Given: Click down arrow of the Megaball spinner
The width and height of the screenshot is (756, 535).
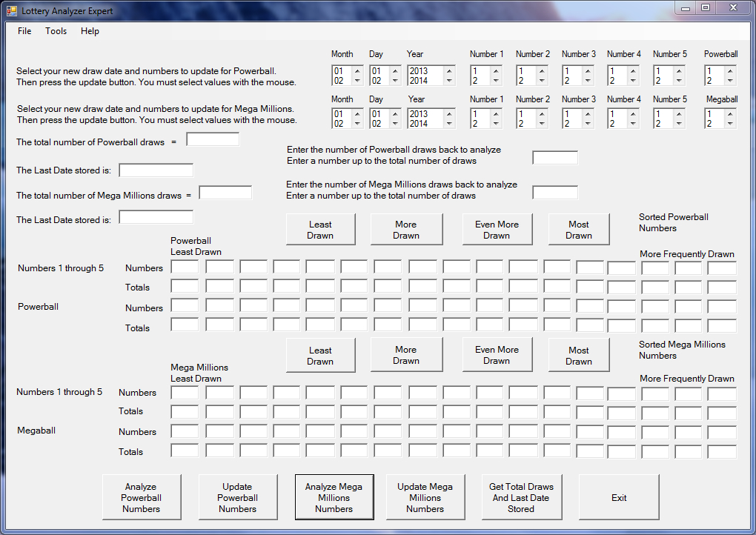Looking at the screenshot, I should coord(730,124).
